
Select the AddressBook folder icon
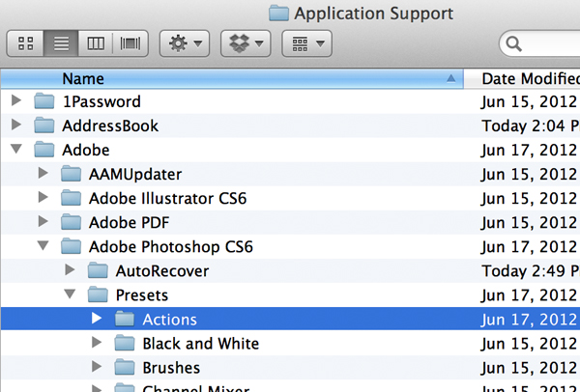44,126
